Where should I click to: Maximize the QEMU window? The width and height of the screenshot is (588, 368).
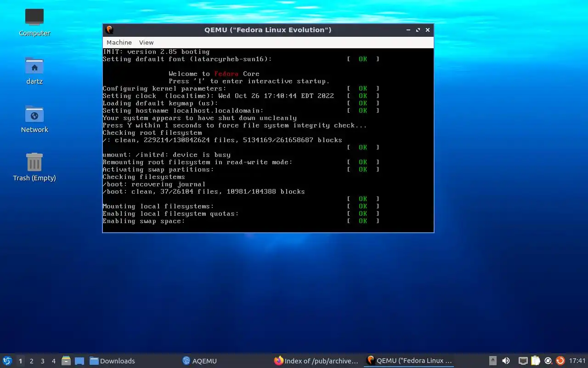tap(418, 30)
